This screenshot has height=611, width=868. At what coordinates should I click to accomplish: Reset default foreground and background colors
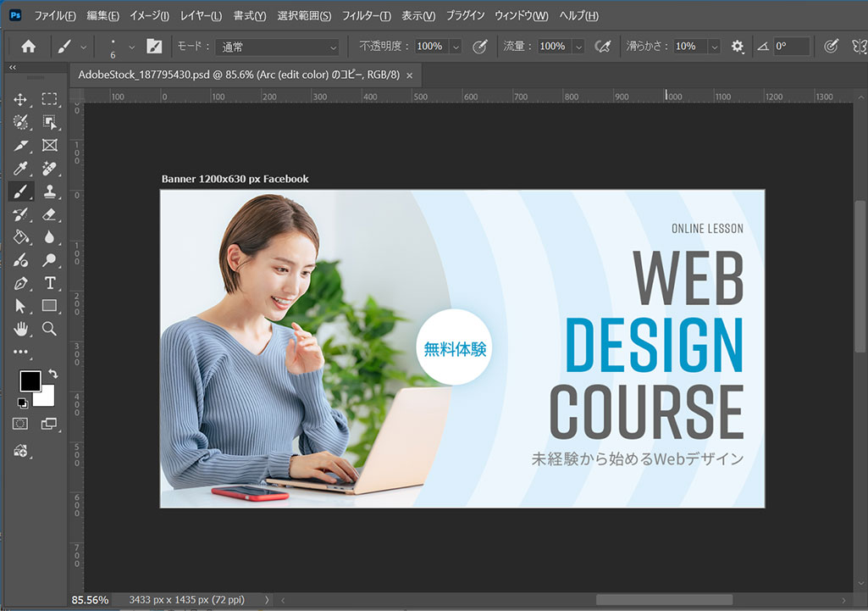tap(22, 403)
